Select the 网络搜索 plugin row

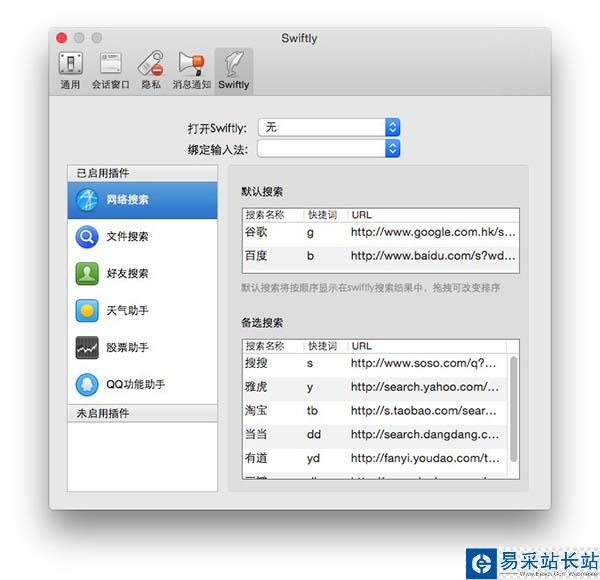(x=142, y=200)
